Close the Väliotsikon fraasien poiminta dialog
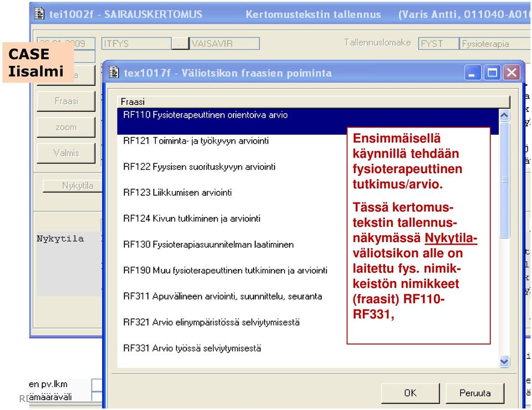532x410 pixels. point(511,73)
